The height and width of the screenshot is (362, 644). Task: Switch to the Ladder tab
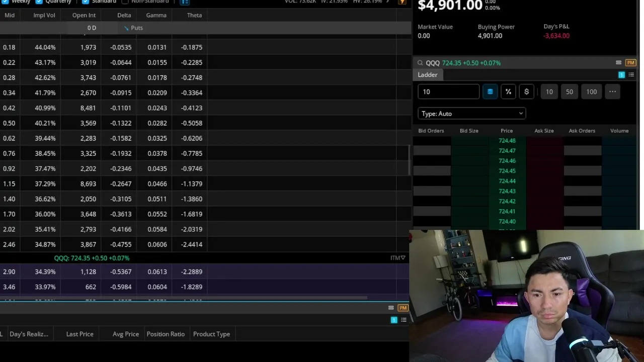pos(428,74)
